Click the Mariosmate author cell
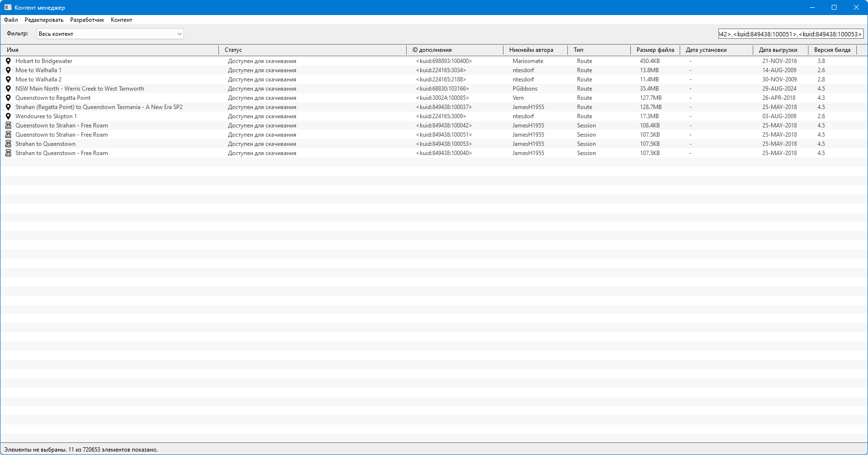Screen dimensions: 868x455 pos(528,61)
